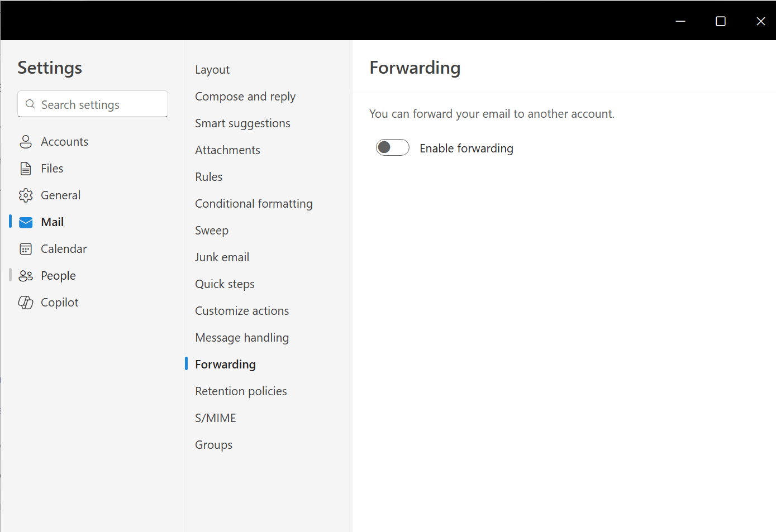
Task: Click the People icon in the sidebar
Action: click(26, 275)
